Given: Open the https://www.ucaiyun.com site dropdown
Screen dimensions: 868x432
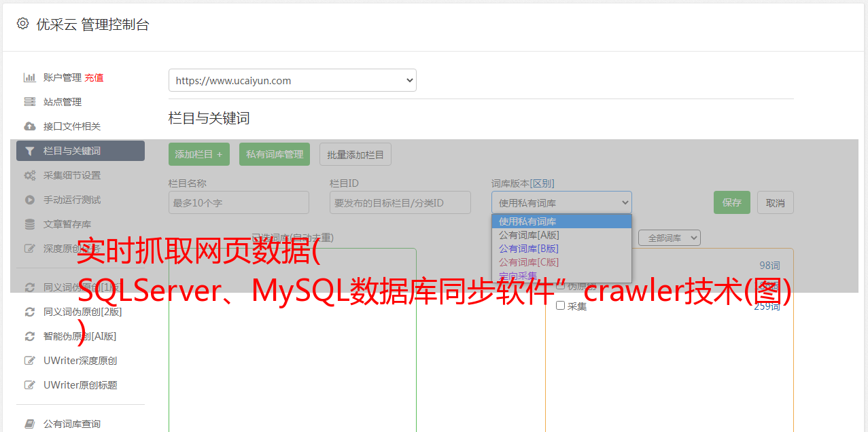Looking at the screenshot, I should click(x=292, y=80).
